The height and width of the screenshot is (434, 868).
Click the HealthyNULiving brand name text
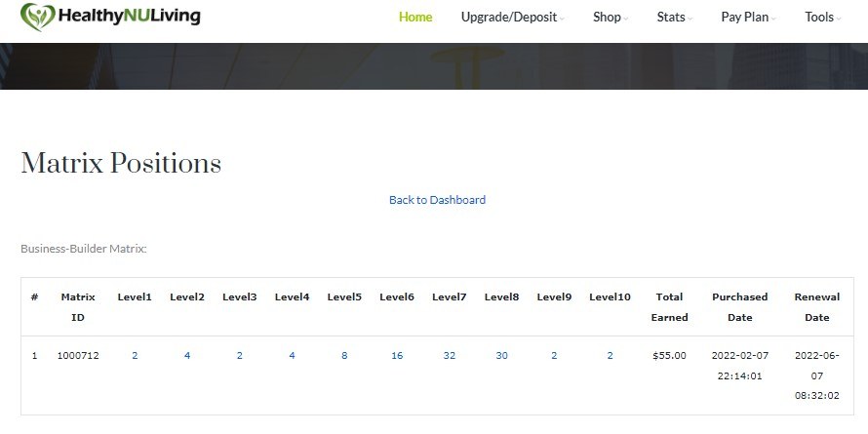pyautogui.click(x=129, y=16)
